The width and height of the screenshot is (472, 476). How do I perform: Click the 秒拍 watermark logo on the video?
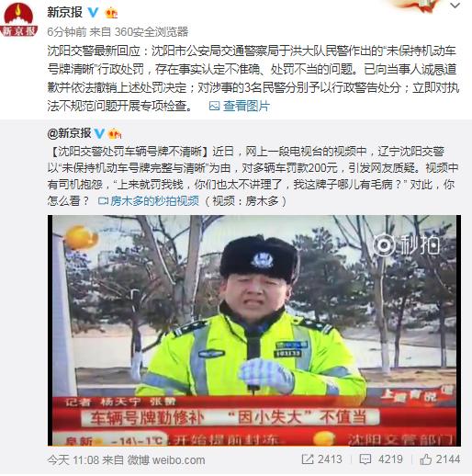coord(407,245)
